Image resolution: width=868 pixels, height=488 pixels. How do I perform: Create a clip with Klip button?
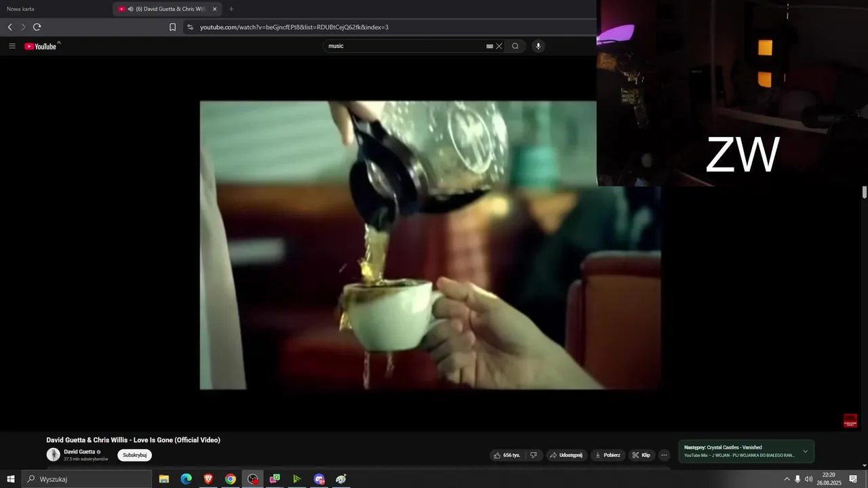coord(642,455)
